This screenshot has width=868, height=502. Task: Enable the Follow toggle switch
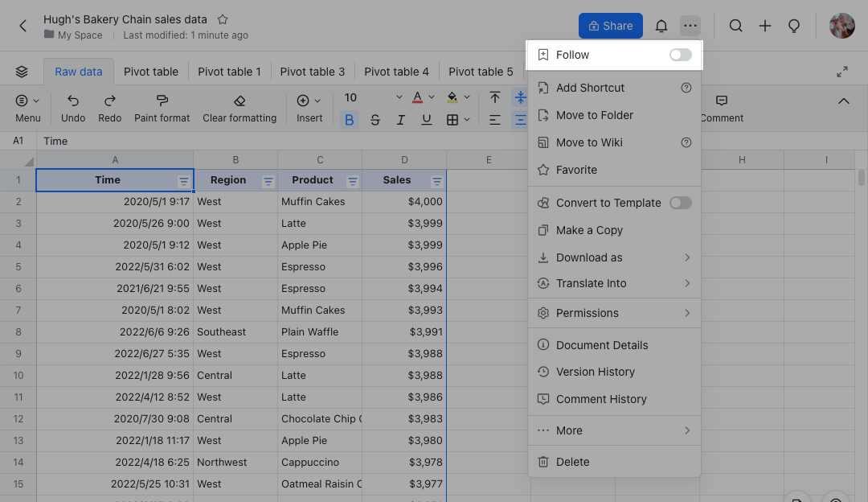point(680,55)
